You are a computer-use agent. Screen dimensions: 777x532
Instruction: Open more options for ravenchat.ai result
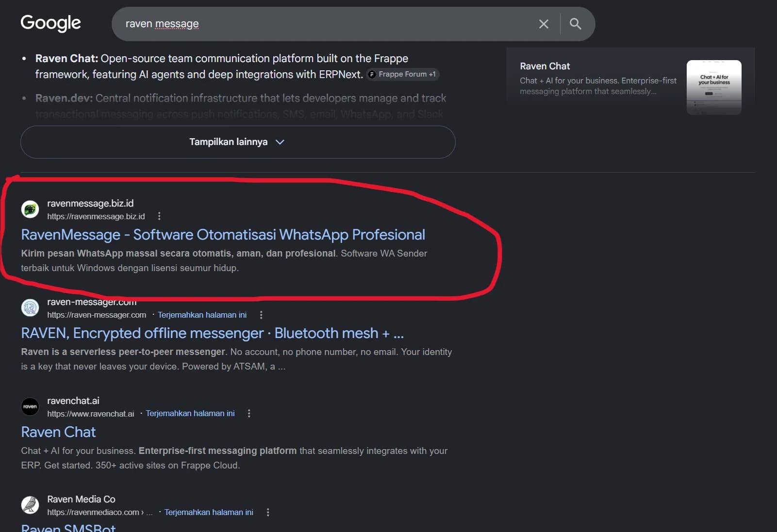coord(249,413)
